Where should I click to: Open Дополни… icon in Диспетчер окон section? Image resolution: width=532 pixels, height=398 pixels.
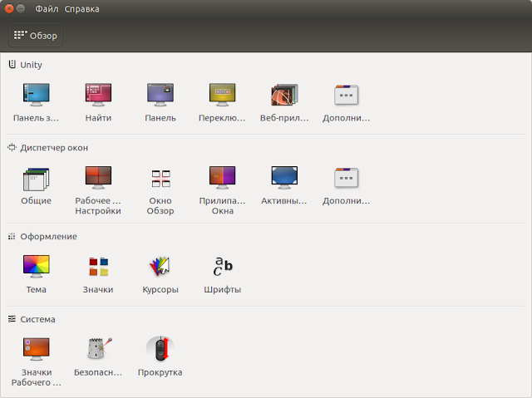[346, 178]
